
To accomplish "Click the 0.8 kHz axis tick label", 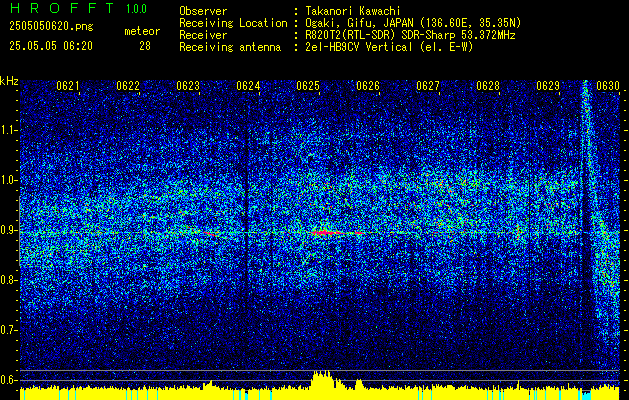I will pos(8,280).
